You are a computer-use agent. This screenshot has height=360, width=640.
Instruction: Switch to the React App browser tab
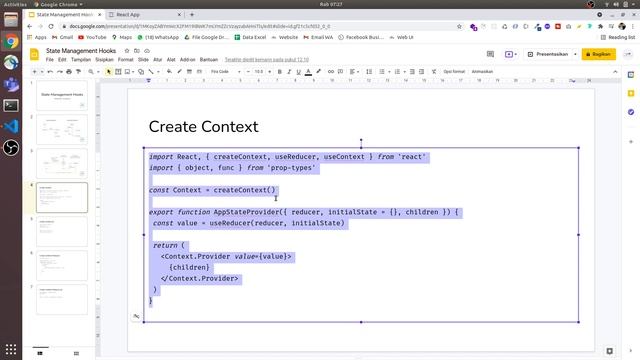(145, 15)
